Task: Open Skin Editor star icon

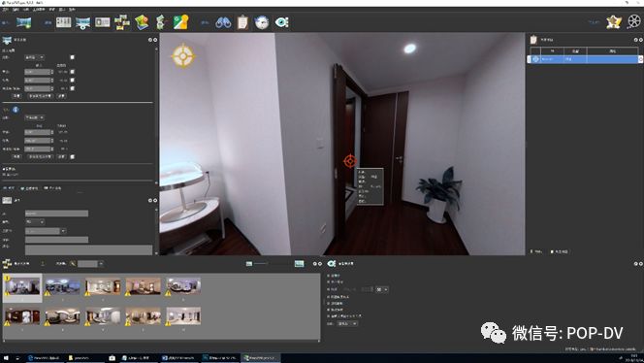Action: click(614, 21)
